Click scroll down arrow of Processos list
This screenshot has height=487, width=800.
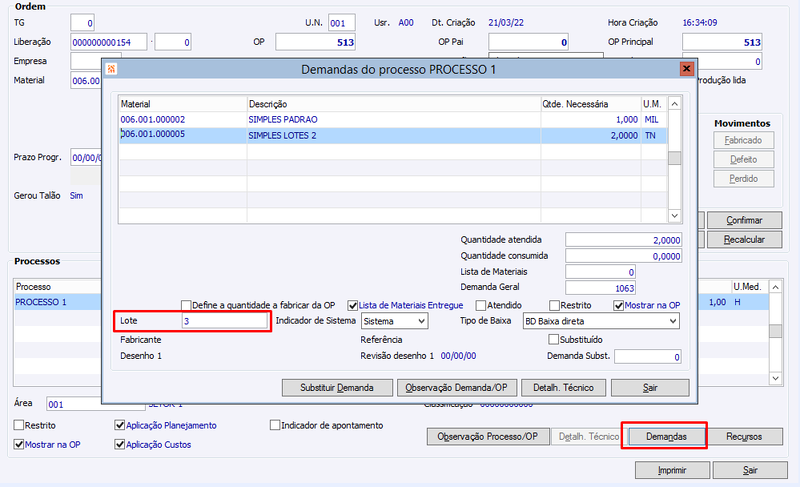click(776, 378)
